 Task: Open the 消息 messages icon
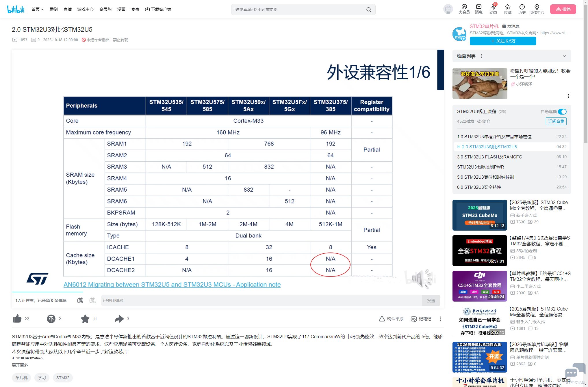pyautogui.click(x=479, y=9)
